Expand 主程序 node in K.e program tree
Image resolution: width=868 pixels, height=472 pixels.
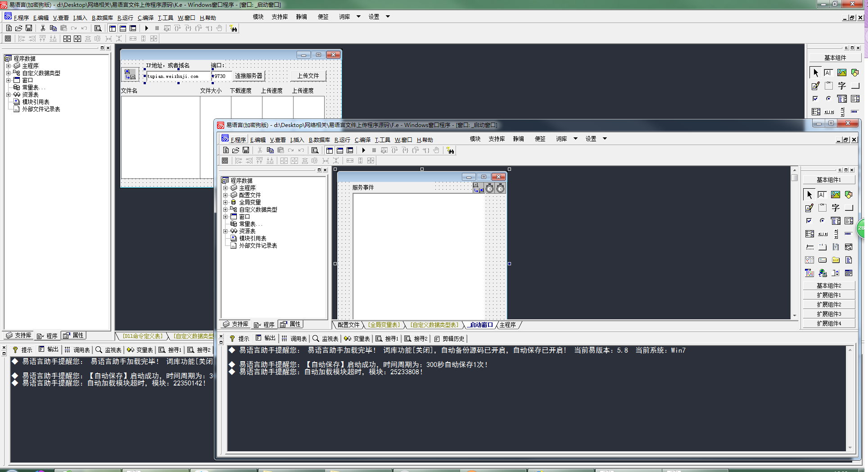(8, 66)
